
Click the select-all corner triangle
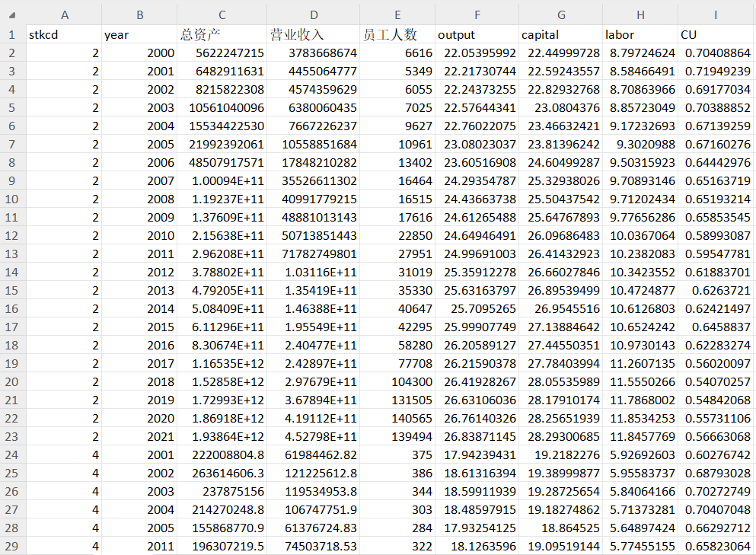tap(12, 15)
